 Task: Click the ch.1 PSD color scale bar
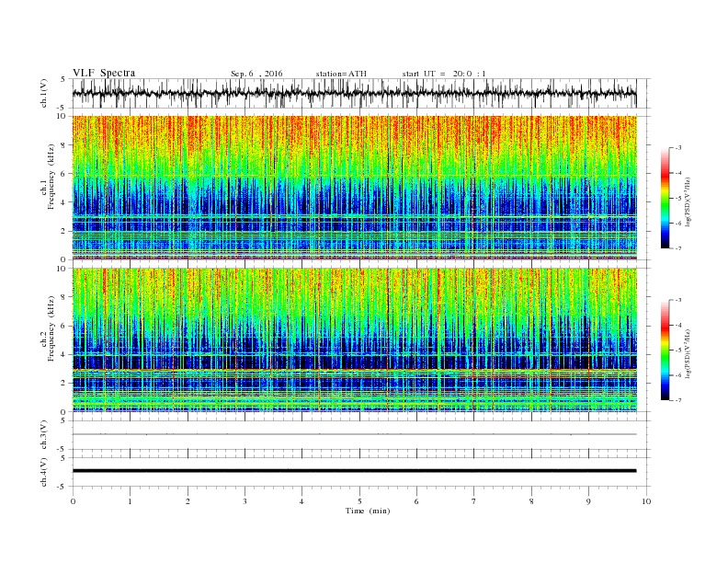point(665,198)
